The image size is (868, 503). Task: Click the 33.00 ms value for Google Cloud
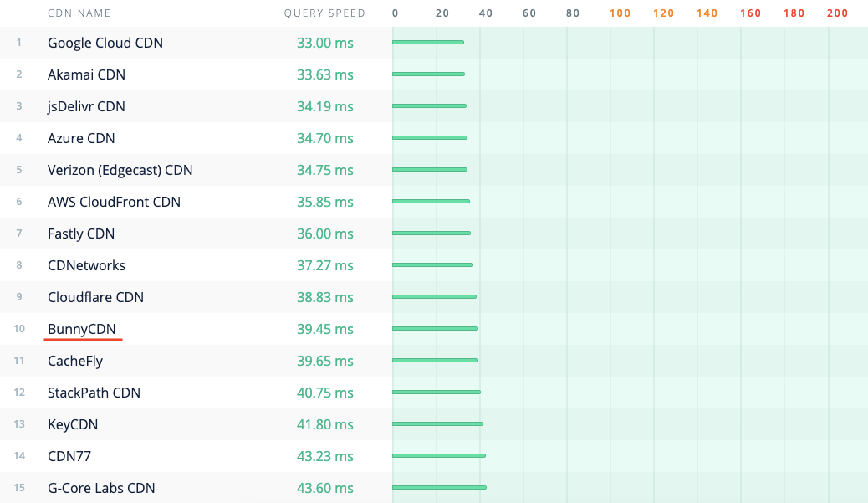[x=325, y=43]
